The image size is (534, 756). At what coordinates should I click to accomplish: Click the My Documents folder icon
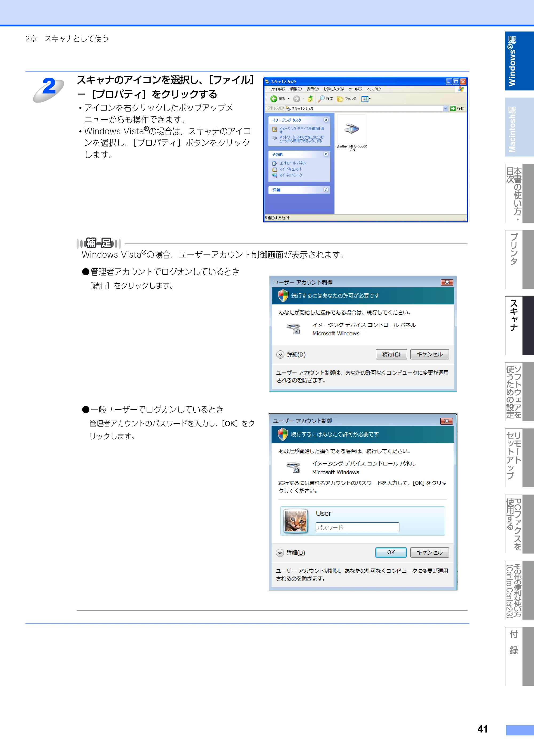(274, 169)
